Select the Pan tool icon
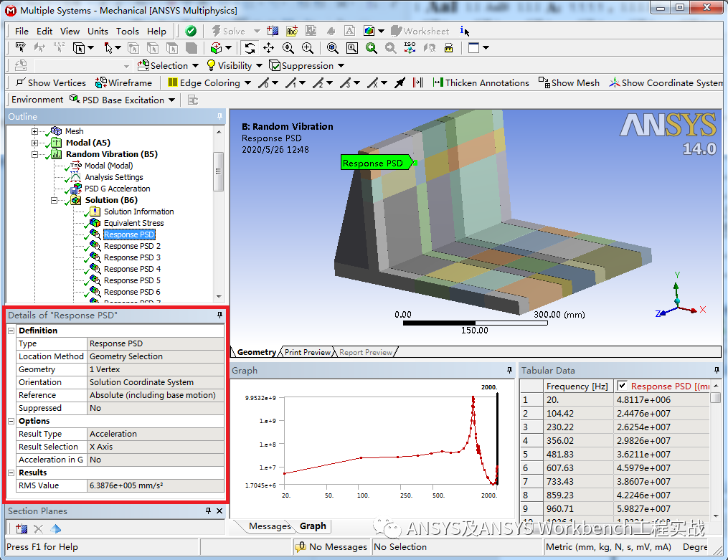Viewport: 728px width, 560px height. pos(268,48)
